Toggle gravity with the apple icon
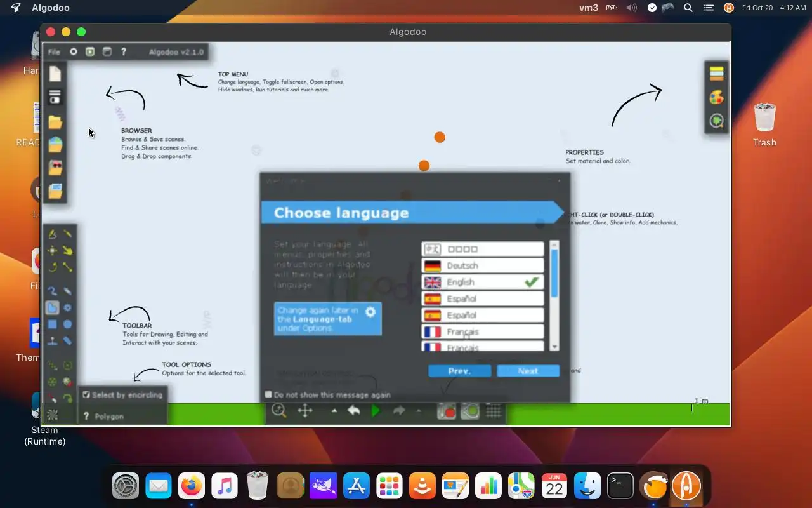 click(x=447, y=411)
